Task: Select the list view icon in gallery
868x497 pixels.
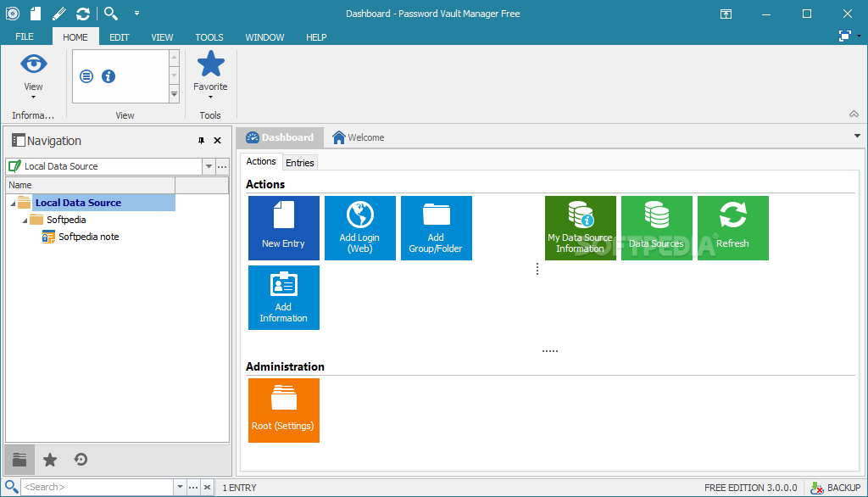Action: (x=86, y=76)
